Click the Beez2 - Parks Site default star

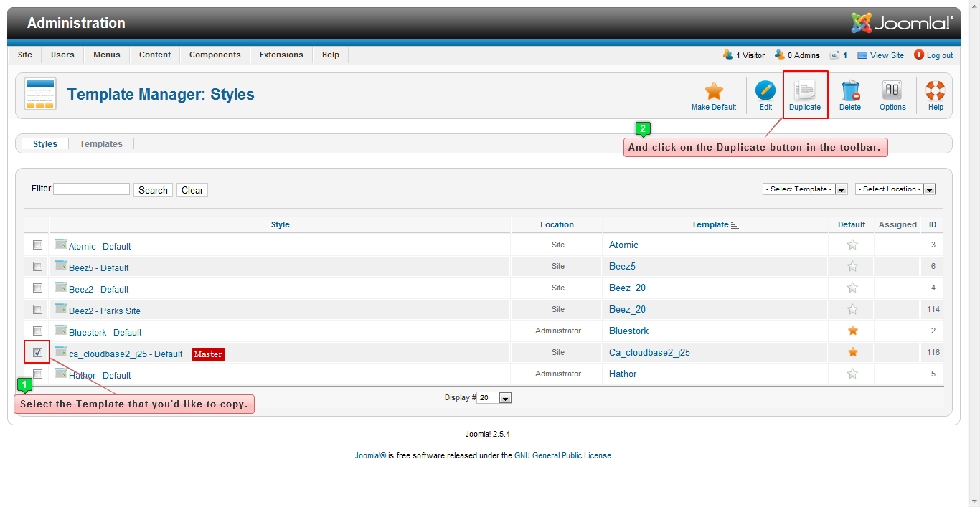click(x=852, y=309)
